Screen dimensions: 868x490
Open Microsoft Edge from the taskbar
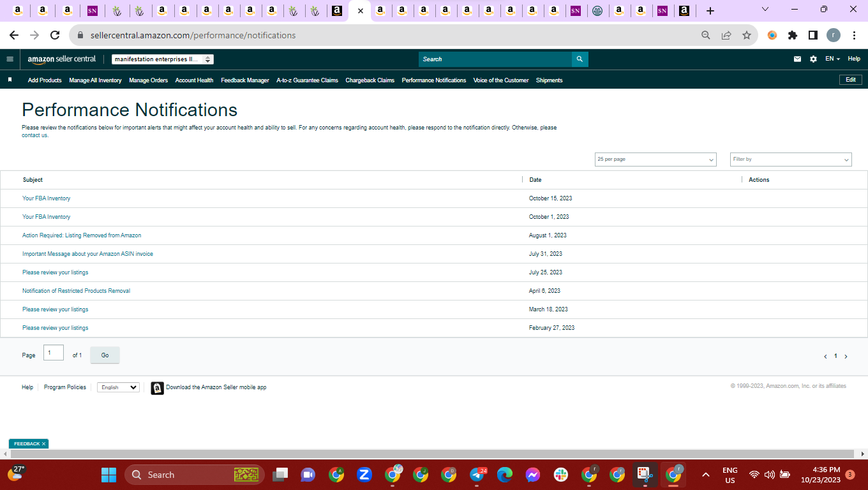(x=505, y=475)
